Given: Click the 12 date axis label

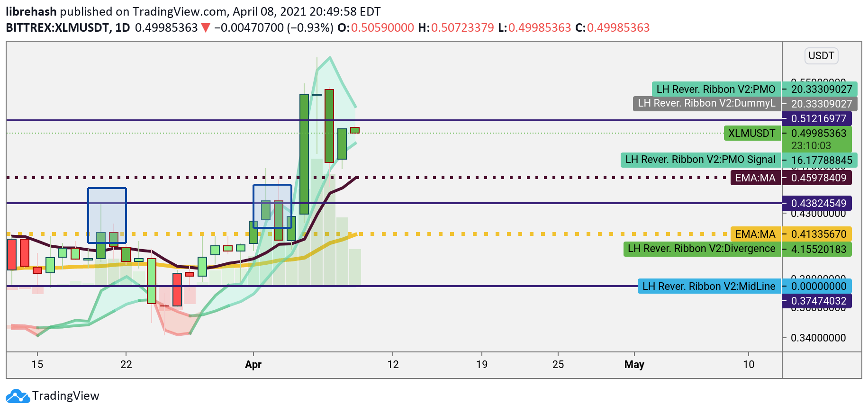Looking at the screenshot, I should click(393, 364).
